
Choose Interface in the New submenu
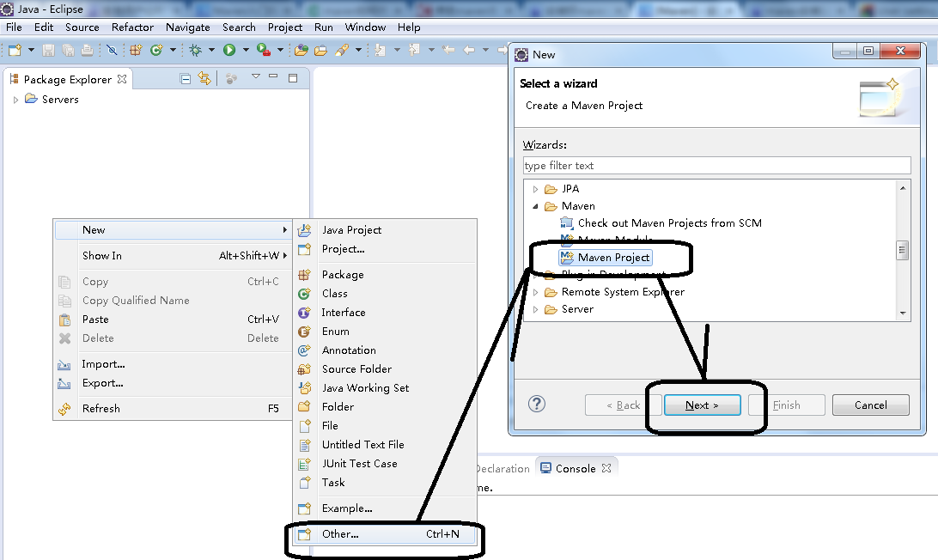pos(385,313)
